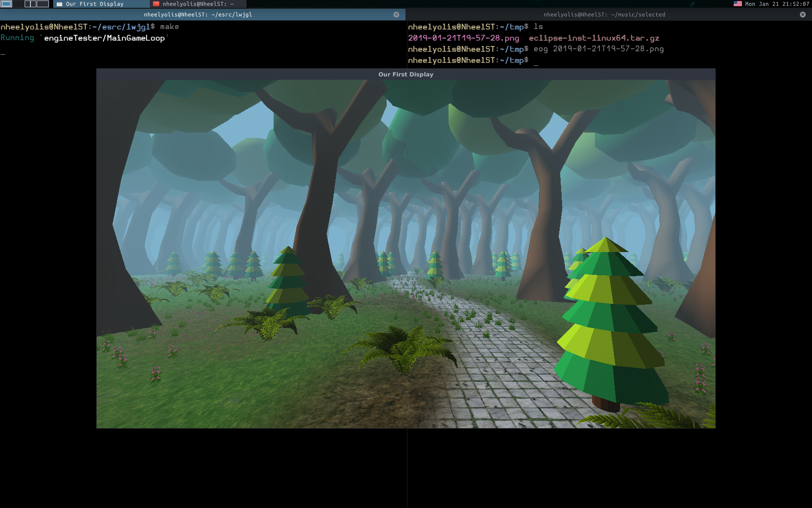
Task: Switch to the first workspace indicator
Action: coord(6,4)
